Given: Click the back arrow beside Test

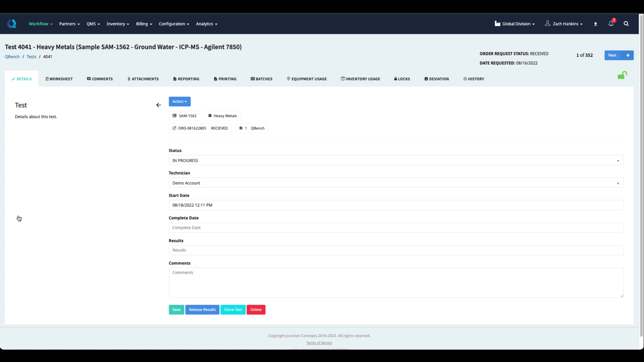Looking at the screenshot, I should (x=159, y=105).
